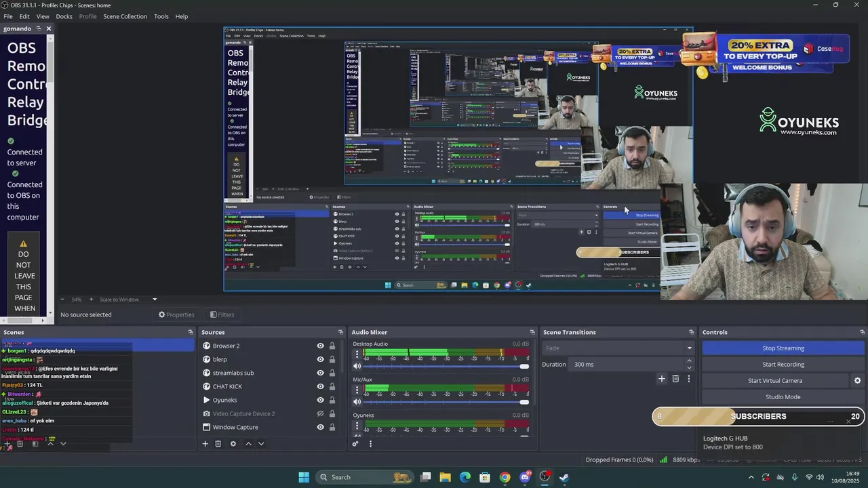Float the gomando dock panel

tap(39, 28)
